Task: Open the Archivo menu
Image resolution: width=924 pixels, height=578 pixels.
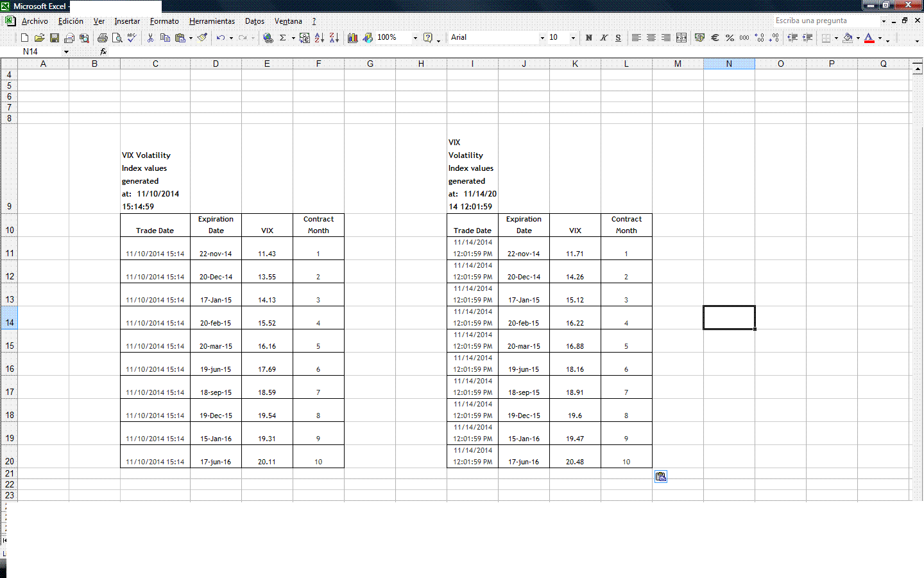Action: [x=35, y=21]
